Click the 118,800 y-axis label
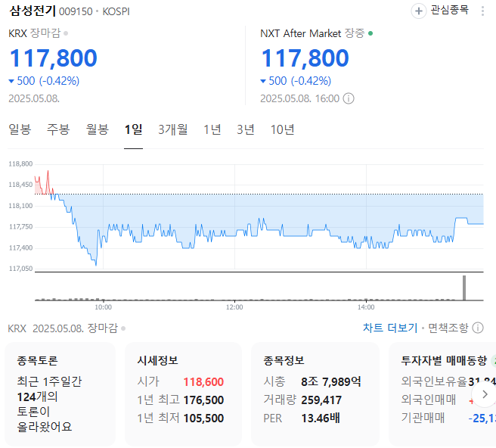This screenshot has height=448, width=496. click(x=20, y=164)
